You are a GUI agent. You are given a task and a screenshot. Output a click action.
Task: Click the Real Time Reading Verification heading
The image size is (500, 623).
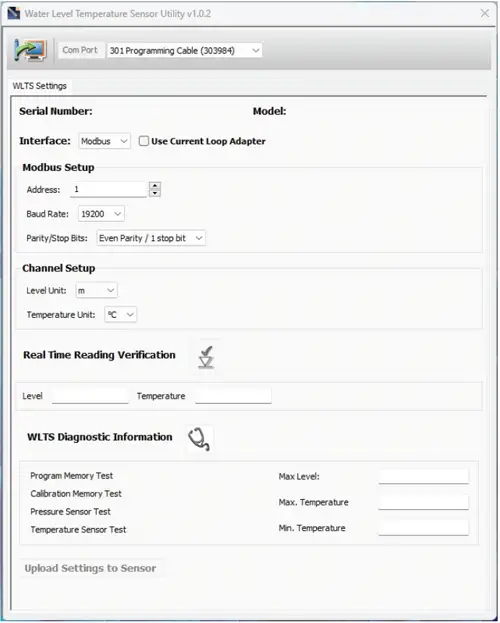point(99,355)
